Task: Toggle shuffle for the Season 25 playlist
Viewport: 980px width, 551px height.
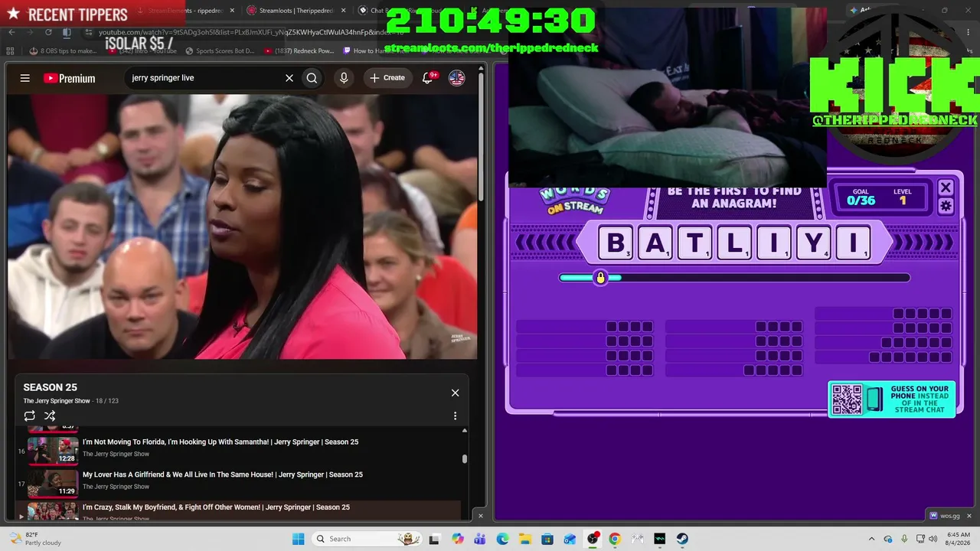Action: click(x=50, y=416)
